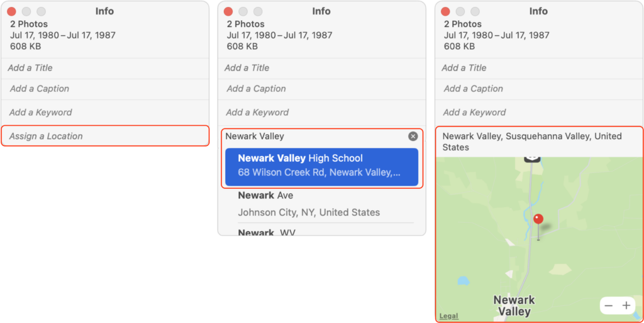Click Add a Title in the map window
Screen dimensions: 644x323
[539, 68]
